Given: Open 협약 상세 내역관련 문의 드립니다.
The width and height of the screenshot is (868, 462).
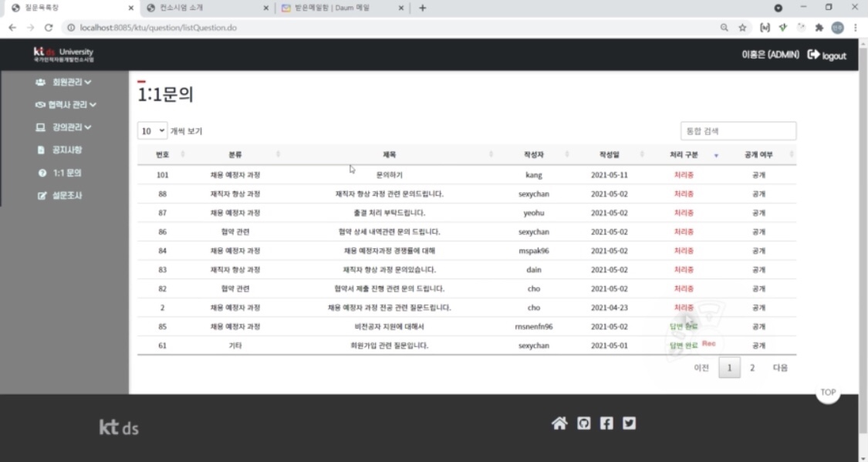Looking at the screenshot, I should pos(389,232).
